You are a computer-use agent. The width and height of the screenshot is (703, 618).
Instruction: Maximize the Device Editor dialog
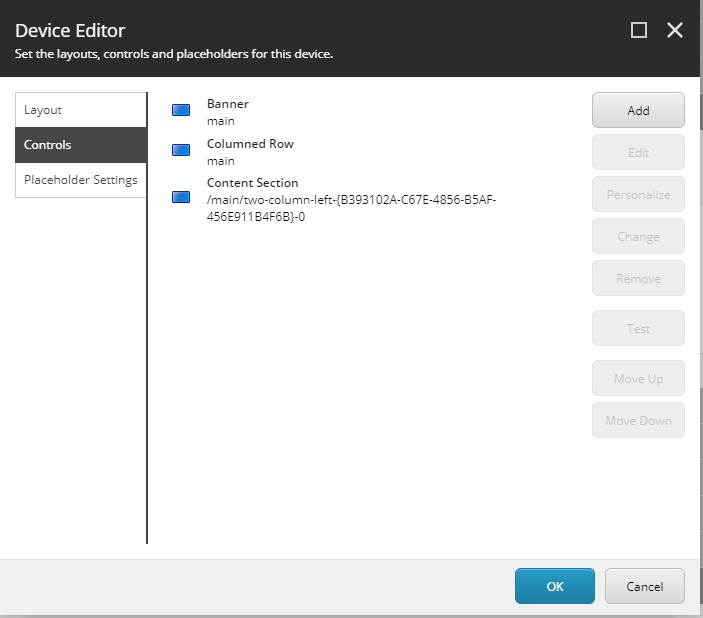[638, 30]
